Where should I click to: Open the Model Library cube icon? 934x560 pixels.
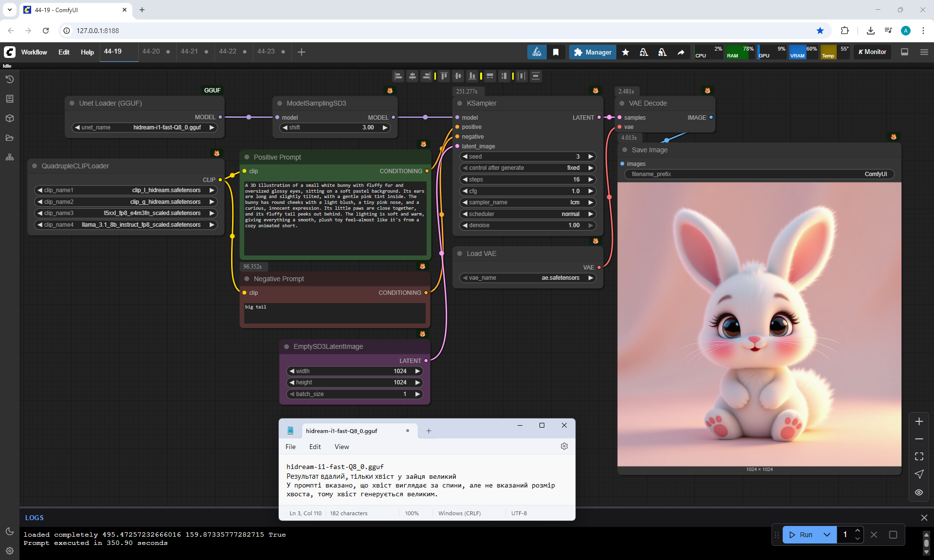coord(9,118)
